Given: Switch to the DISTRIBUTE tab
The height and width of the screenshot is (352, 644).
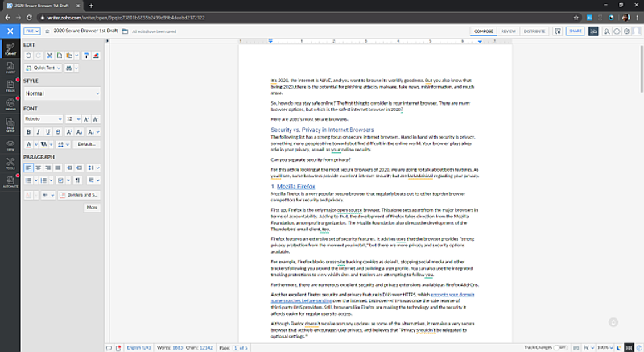Looking at the screenshot, I should pyautogui.click(x=535, y=31).
